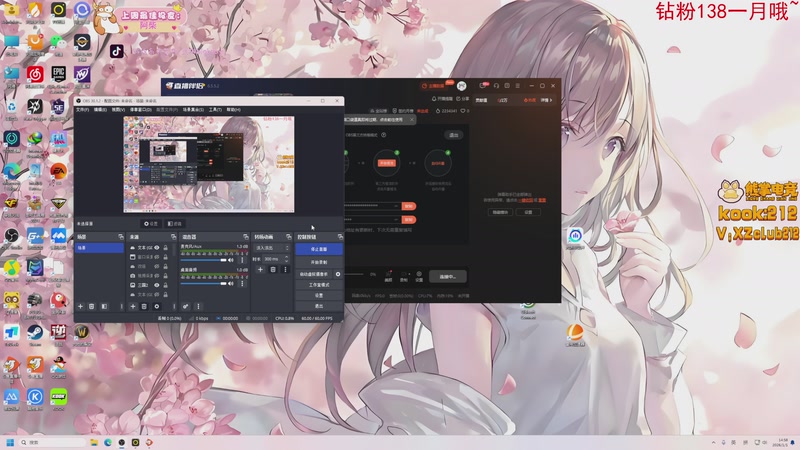The height and width of the screenshot is (450, 800).
Task: Click headset support icon in 直播伴侣 title bar
Action: (x=496, y=86)
